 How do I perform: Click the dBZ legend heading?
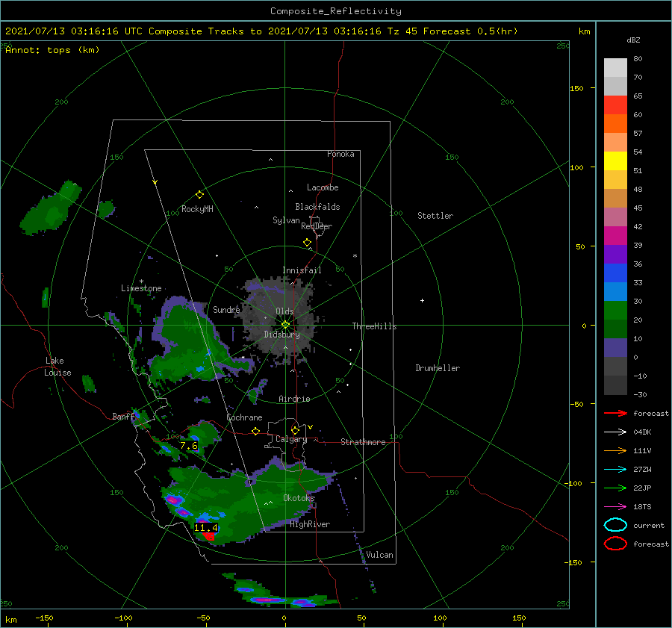633,40
